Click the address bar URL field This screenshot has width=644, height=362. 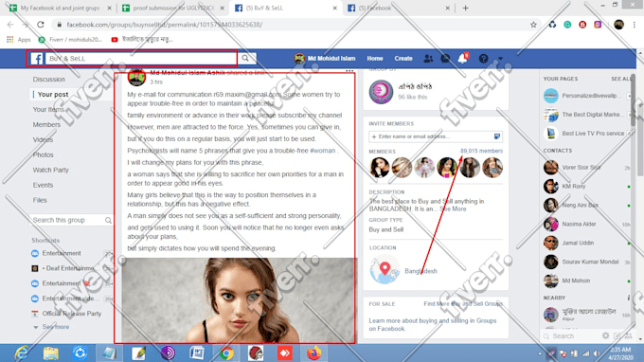point(288,25)
